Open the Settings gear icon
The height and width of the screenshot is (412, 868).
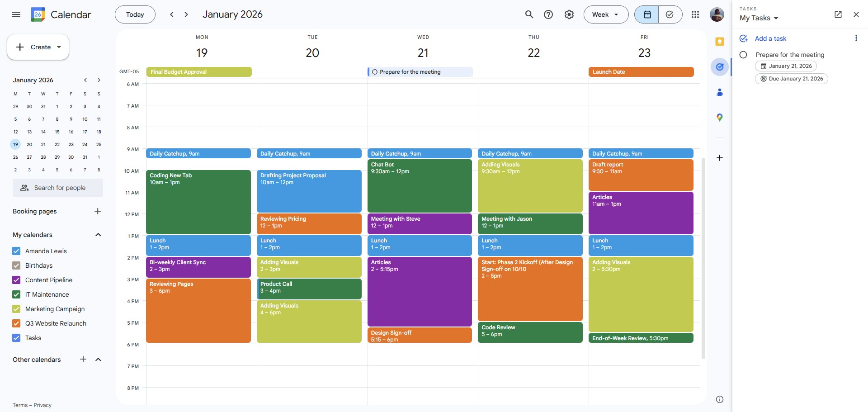(x=569, y=14)
